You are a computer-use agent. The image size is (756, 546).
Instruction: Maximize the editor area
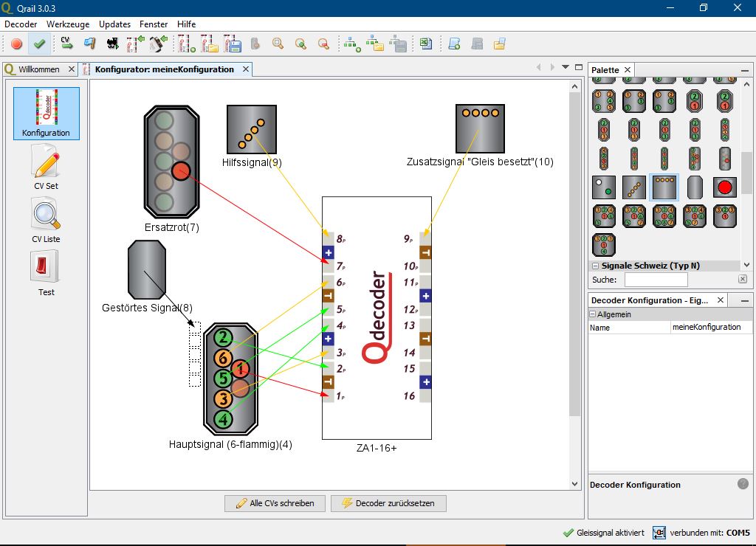pyautogui.click(x=579, y=67)
